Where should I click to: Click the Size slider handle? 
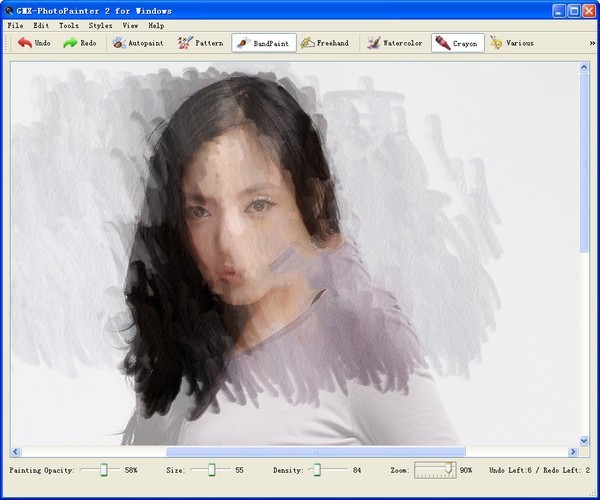pos(212,469)
